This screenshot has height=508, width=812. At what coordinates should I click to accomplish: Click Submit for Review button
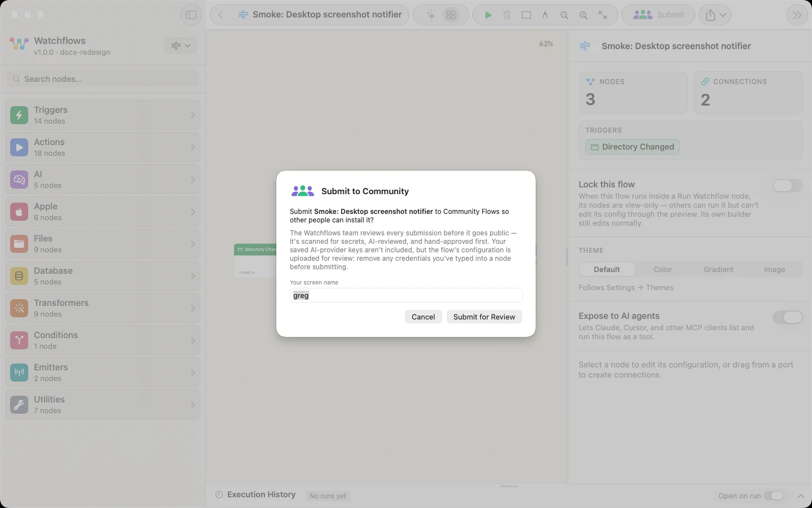click(484, 317)
